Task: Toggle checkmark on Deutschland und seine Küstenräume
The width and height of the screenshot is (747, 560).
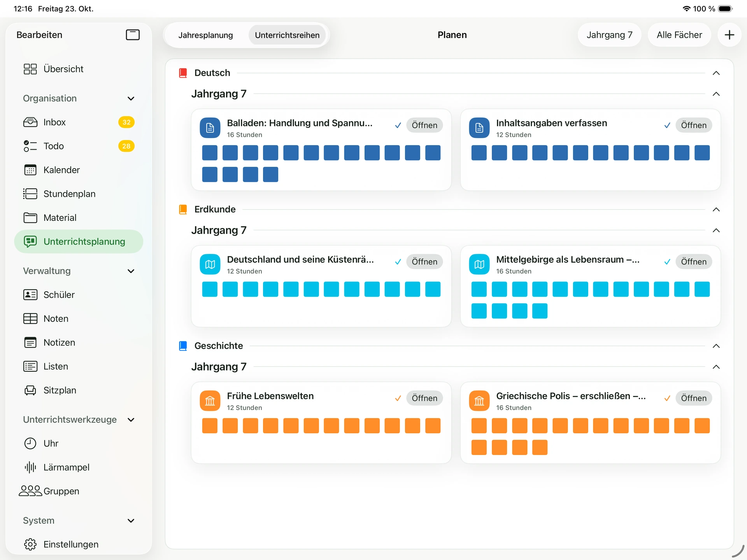Action: pos(398,262)
